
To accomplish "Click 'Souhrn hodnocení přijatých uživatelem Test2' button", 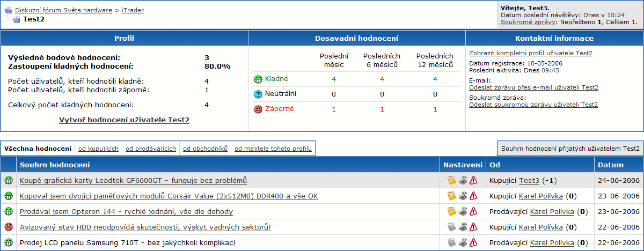I will click(570, 149).
